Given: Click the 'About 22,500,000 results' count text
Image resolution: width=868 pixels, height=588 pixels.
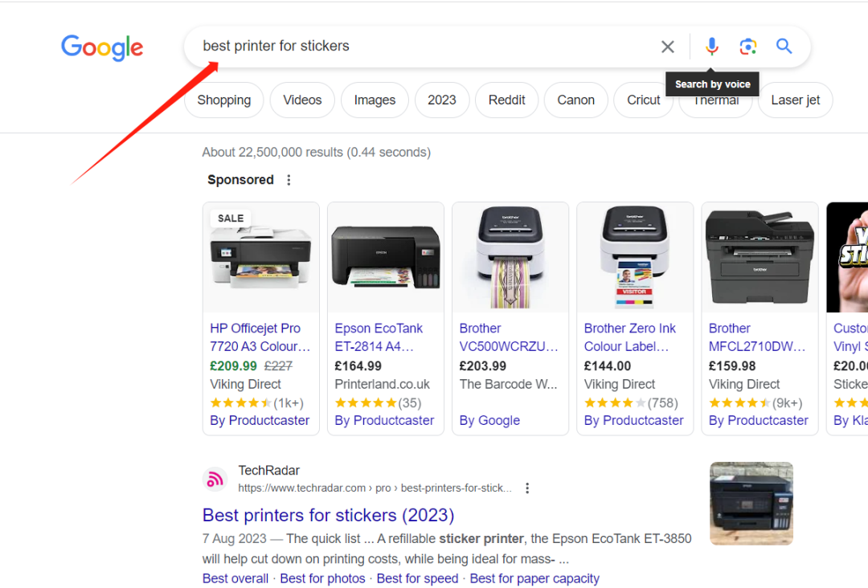Looking at the screenshot, I should click(x=316, y=152).
